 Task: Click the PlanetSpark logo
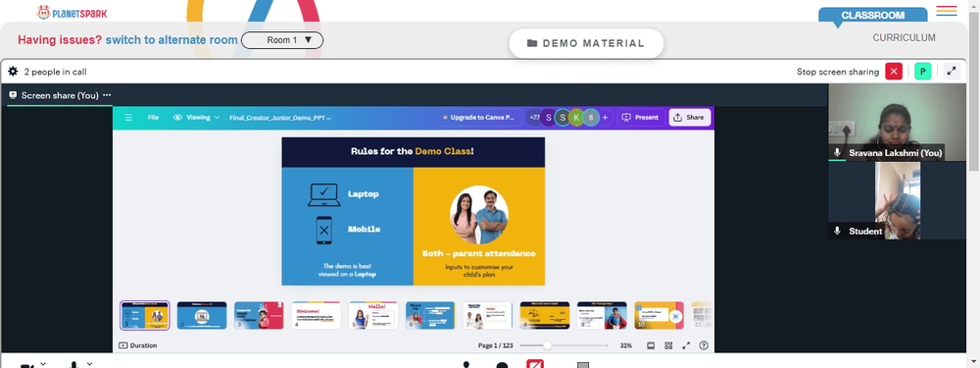(x=72, y=12)
